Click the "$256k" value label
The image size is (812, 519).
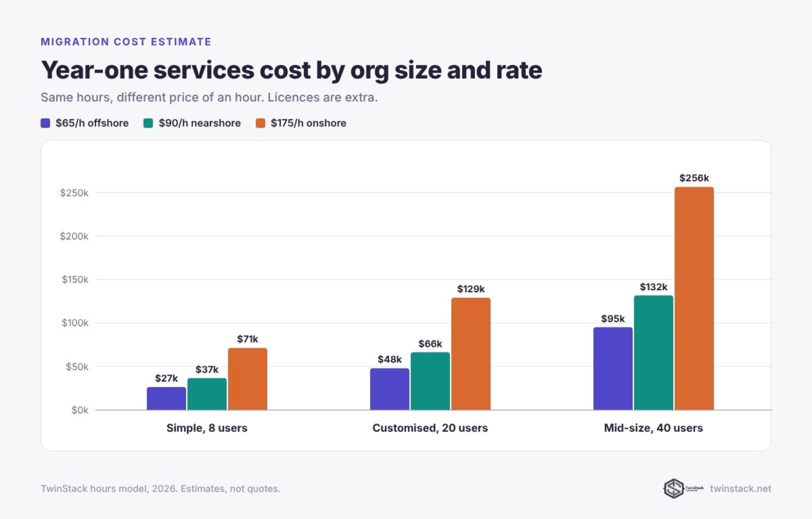[694, 178]
